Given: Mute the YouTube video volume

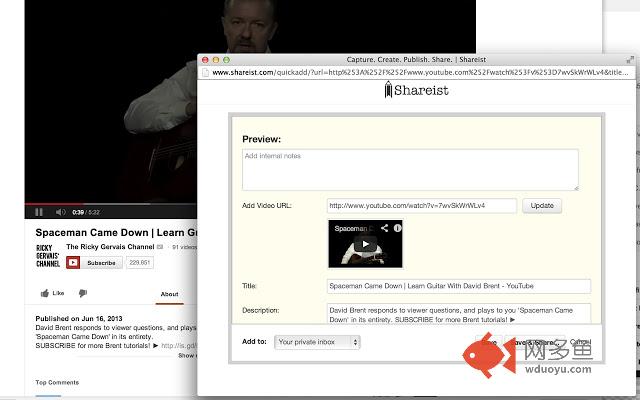Looking at the screenshot, I should click(60, 212).
